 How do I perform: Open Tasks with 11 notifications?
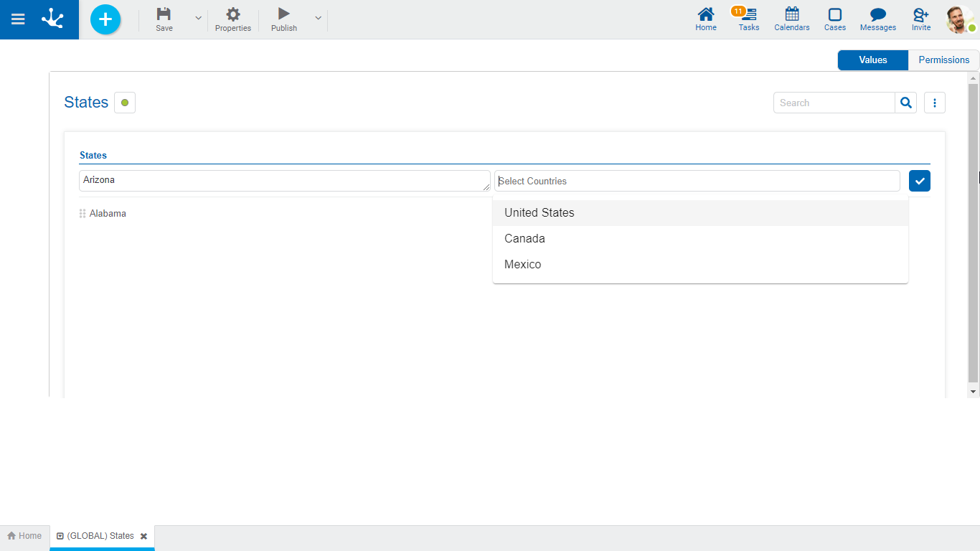tap(748, 19)
